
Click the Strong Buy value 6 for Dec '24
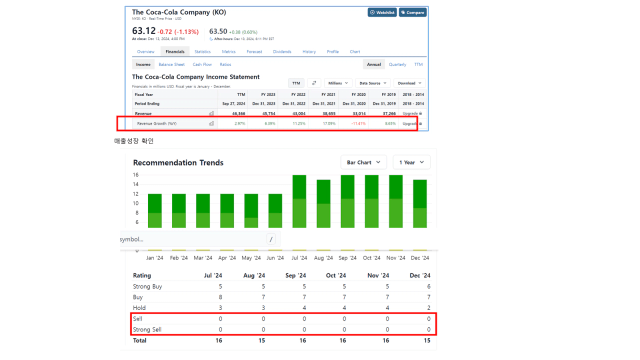click(429, 287)
